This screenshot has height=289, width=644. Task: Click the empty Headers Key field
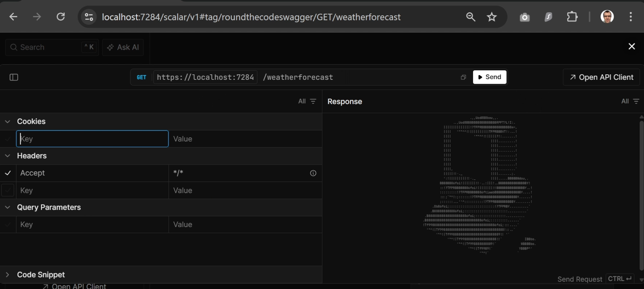point(92,190)
